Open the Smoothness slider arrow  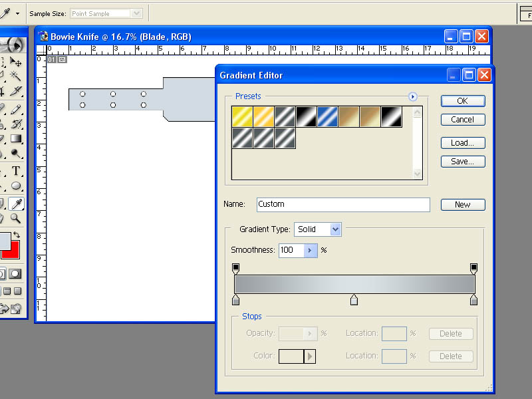pos(310,251)
